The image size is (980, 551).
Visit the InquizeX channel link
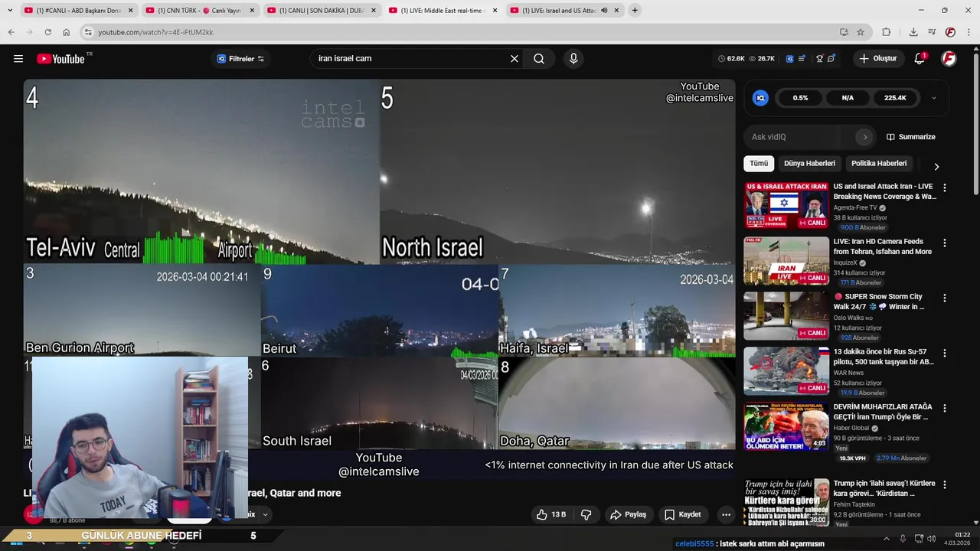coord(846,262)
